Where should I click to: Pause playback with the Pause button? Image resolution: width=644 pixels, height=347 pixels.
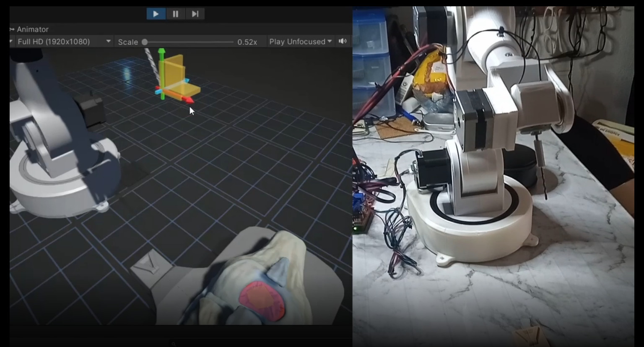(x=175, y=13)
